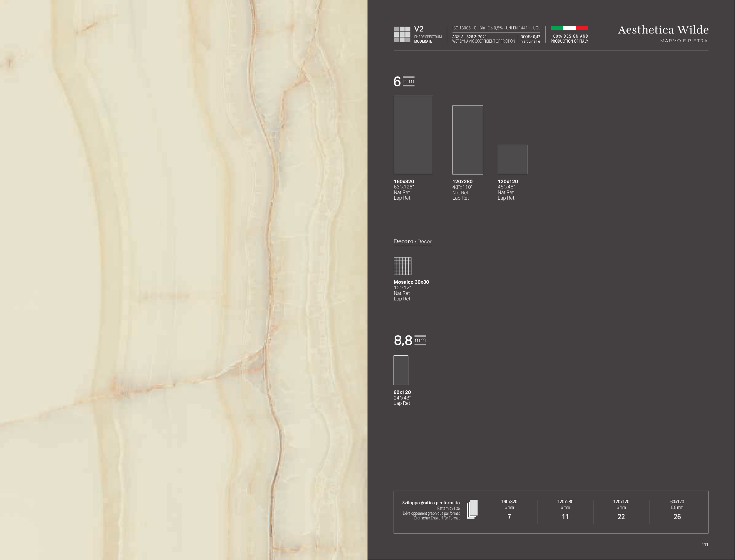Select the 120x280 slab format rectangle
The width and height of the screenshot is (735, 560).
pyautogui.click(x=467, y=140)
